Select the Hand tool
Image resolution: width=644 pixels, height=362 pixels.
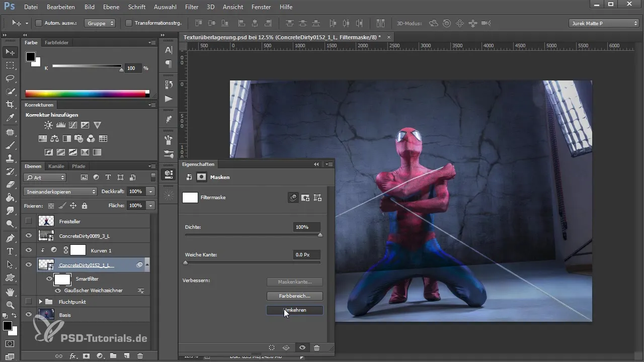(x=10, y=292)
